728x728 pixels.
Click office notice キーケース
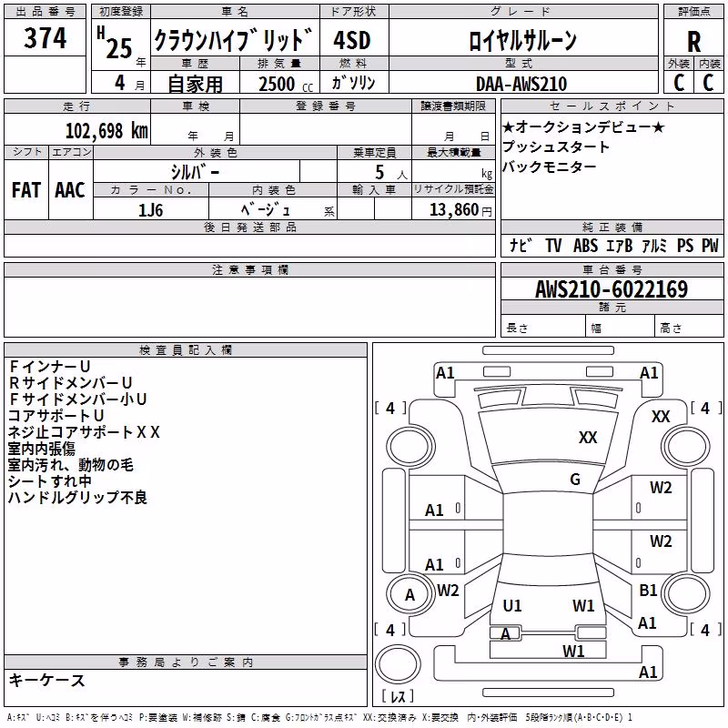click(x=47, y=680)
